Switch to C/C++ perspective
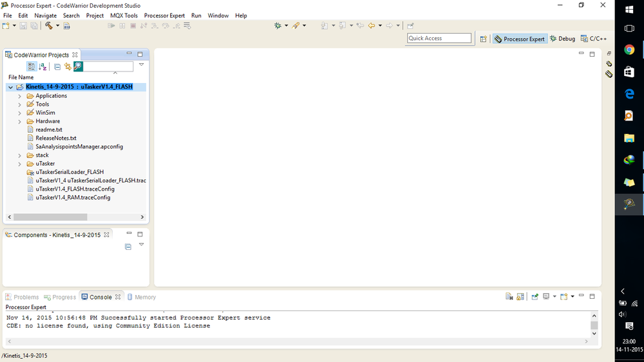This screenshot has height=362, width=644. pos(594,39)
